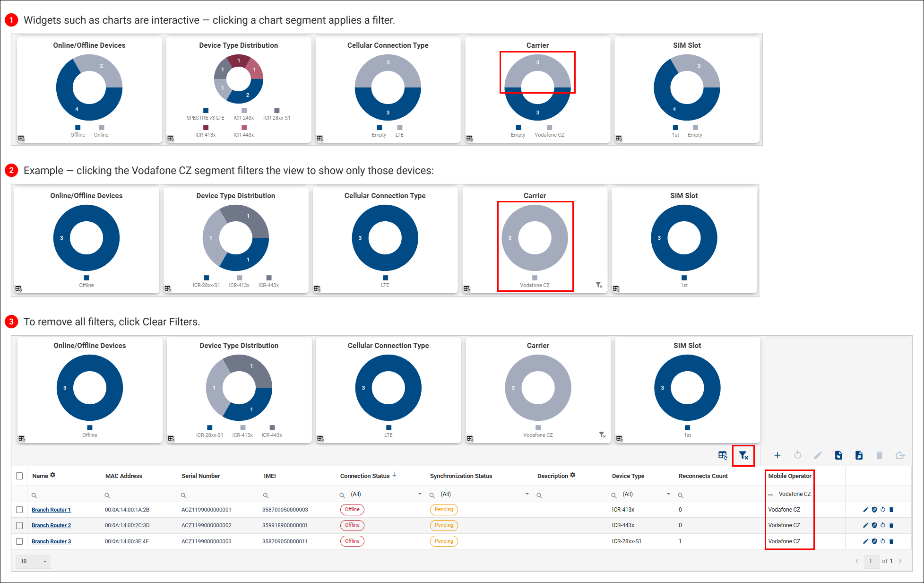Click the import file icon in the table toolbar

click(x=838, y=455)
